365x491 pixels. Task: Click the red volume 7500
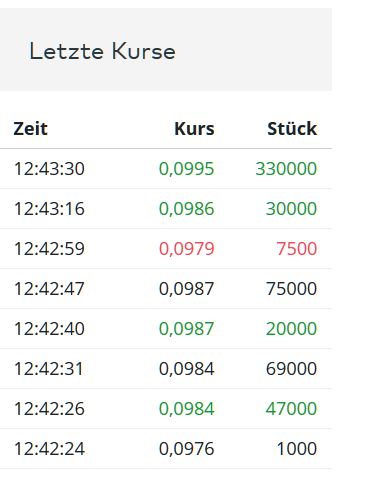296,249
